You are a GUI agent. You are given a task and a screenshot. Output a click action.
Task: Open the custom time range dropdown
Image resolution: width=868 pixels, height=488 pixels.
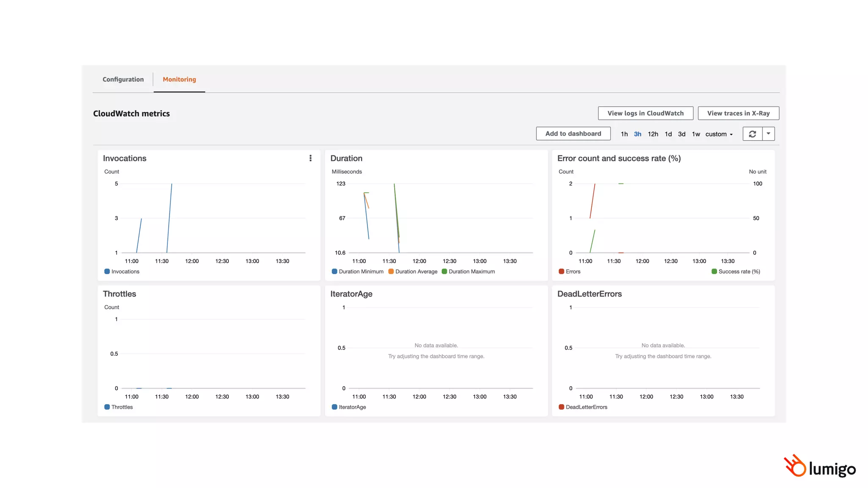pyautogui.click(x=719, y=134)
